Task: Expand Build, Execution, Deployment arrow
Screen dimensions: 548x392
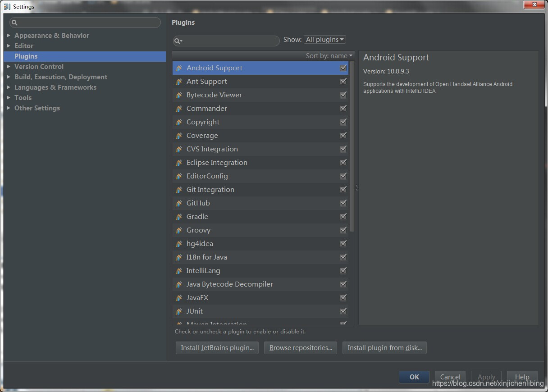Action: 9,77
